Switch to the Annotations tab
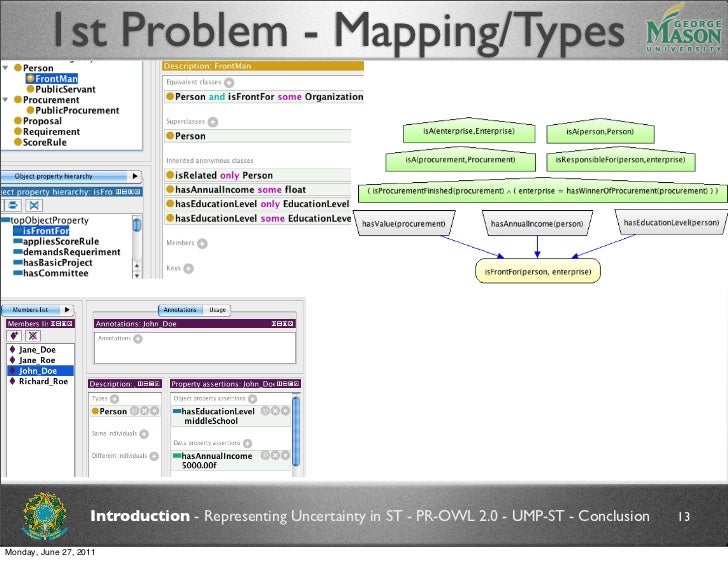This screenshot has height=561, width=728. click(x=180, y=310)
